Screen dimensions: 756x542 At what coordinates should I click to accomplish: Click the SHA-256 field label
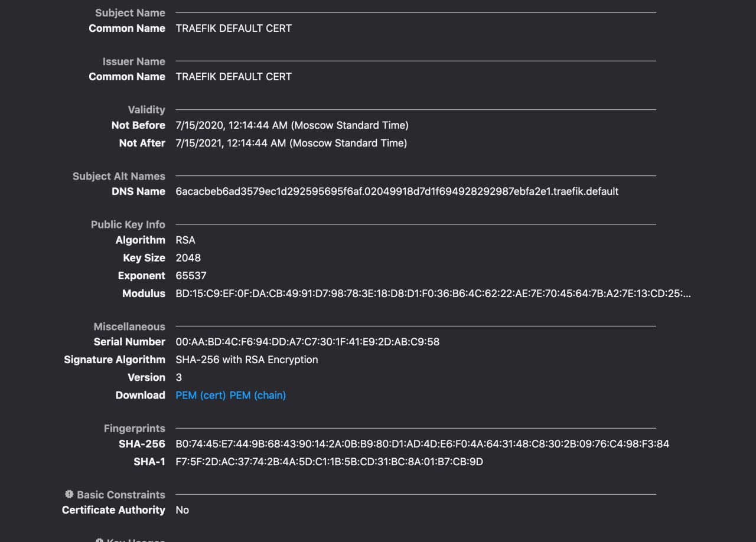click(x=142, y=444)
